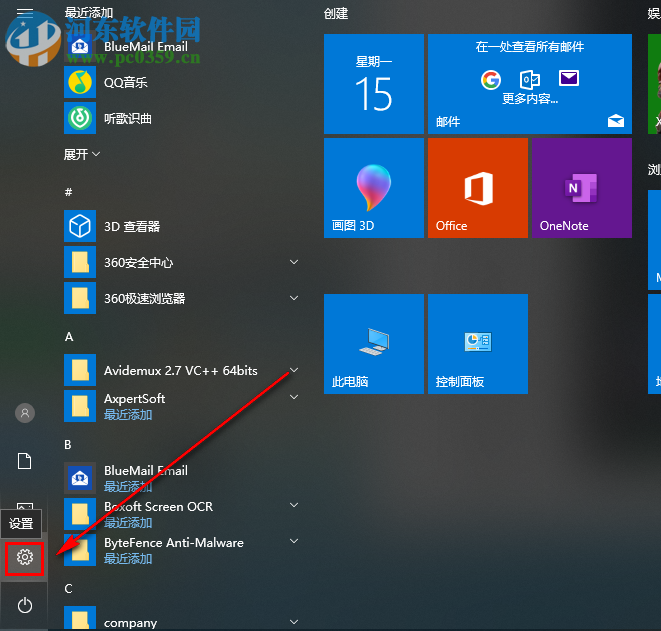The width and height of the screenshot is (661, 631).
Task: Open the 邮件 Mail tile
Action: (530, 84)
